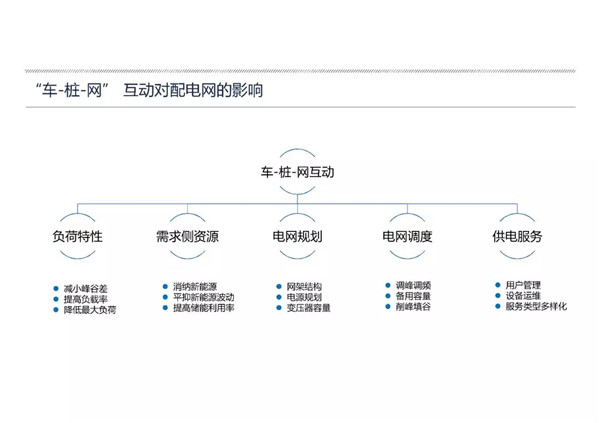
Task: Click the bullet item 削峰填谷
Action: tap(414, 307)
